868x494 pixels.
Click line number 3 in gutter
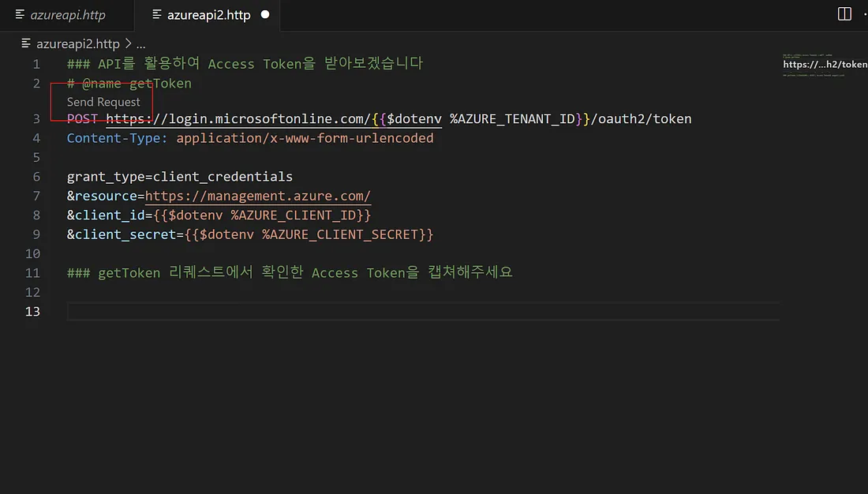[36, 119]
